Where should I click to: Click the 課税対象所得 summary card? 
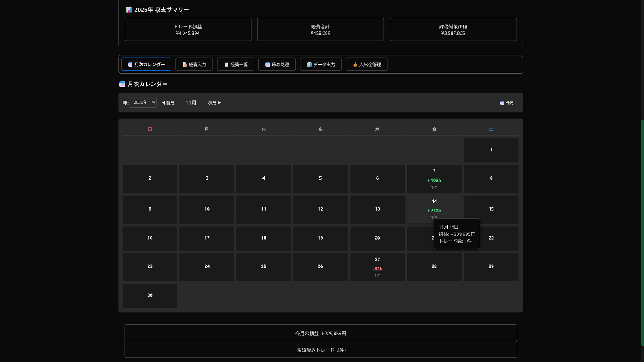(453, 29)
